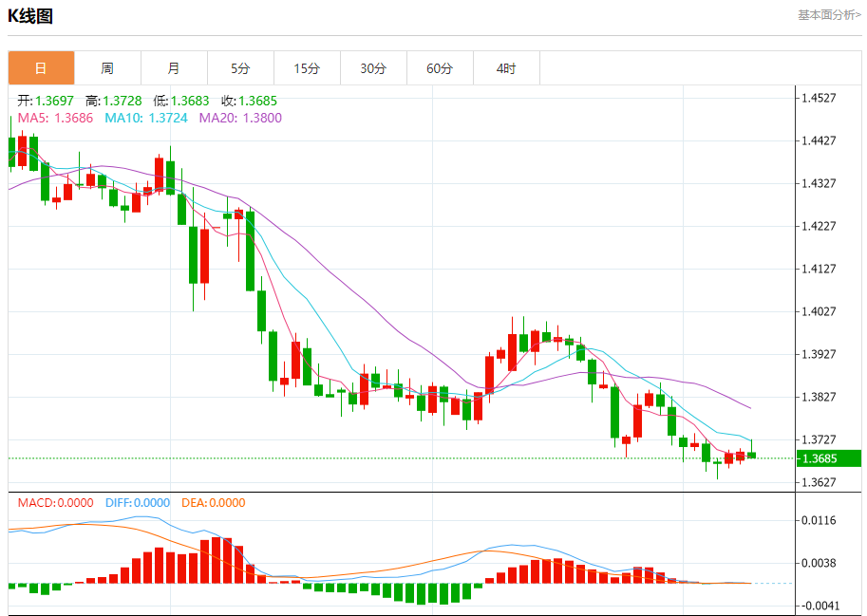Switch to the 月 monthly tab
This screenshot has width=867, height=616.
(x=174, y=68)
